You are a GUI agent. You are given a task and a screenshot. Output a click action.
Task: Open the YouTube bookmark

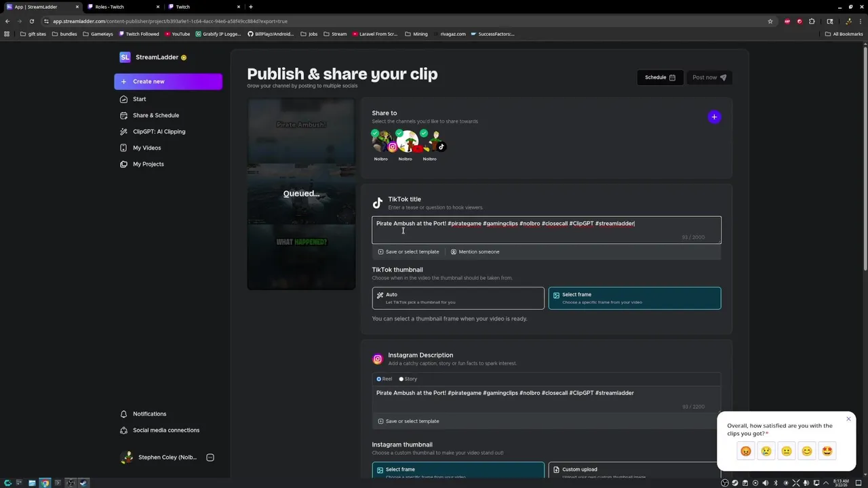177,34
